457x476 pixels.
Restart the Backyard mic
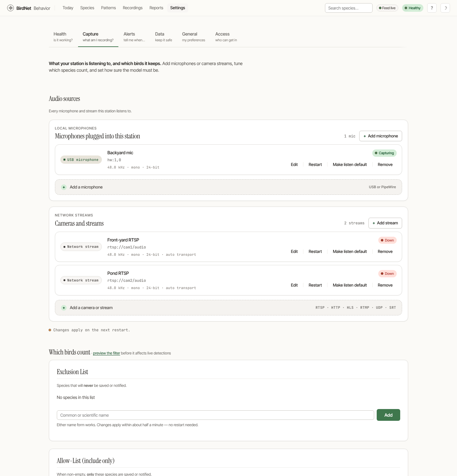(315, 165)
